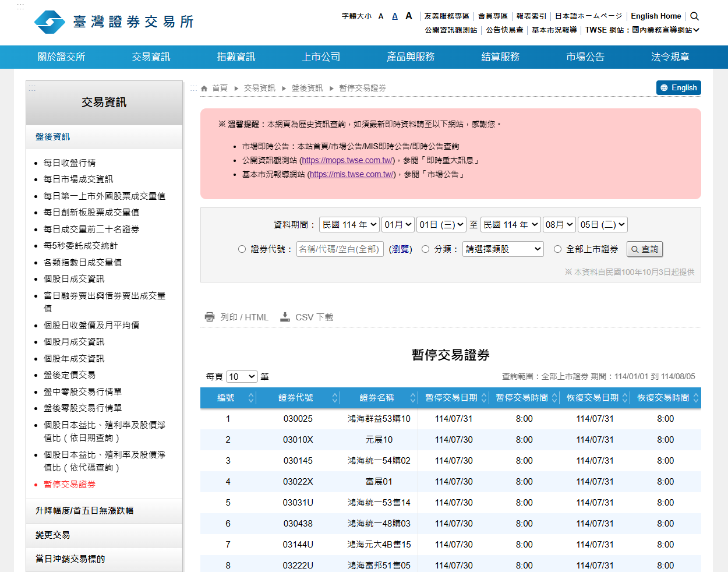Click the CSV download icon
This screenshot has width=728, height=572.
(285, 317)
